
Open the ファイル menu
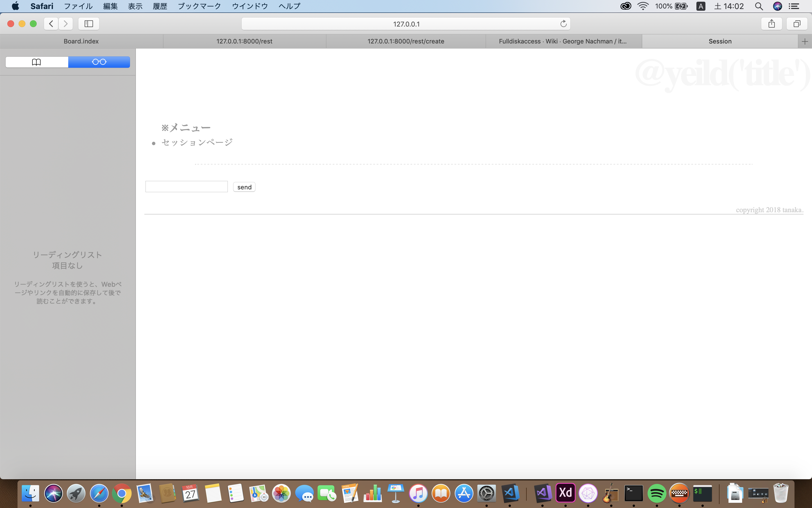pos(78,6)
